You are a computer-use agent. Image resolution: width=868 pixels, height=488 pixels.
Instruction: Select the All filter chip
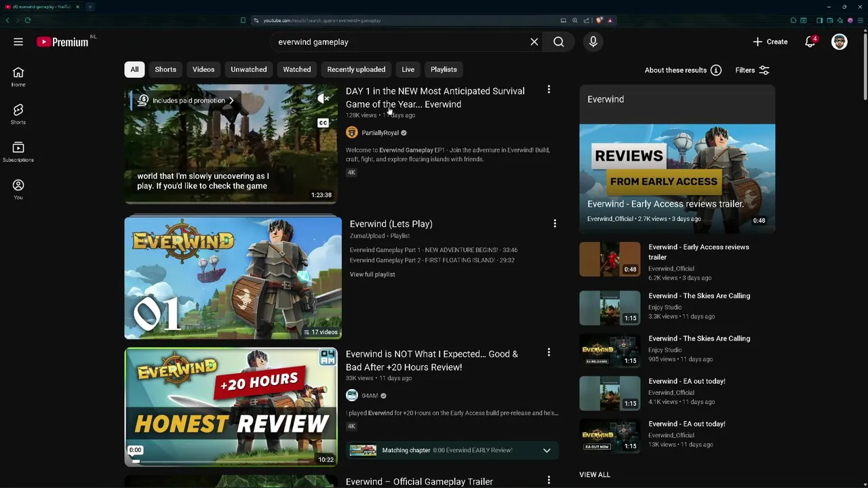tap(134, 69)
